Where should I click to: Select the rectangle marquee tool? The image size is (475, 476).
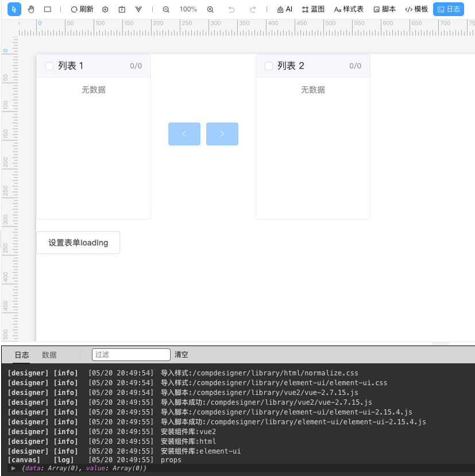pos(48,9)
